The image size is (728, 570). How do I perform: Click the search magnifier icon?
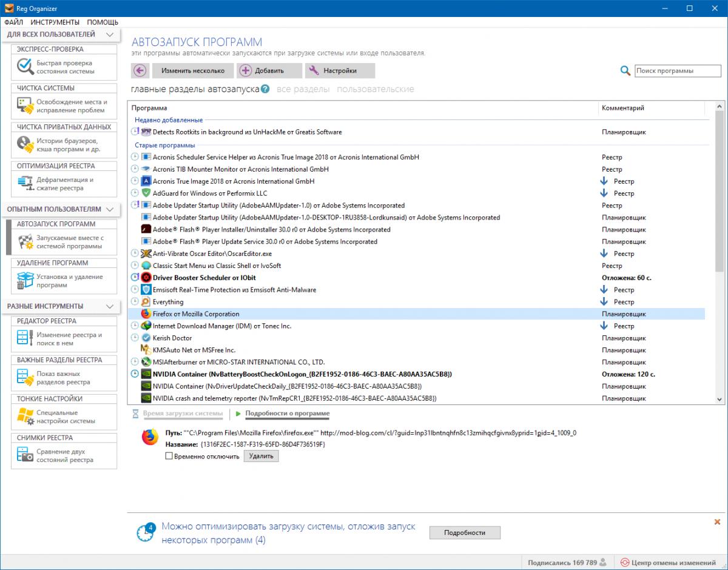[625, 71]
